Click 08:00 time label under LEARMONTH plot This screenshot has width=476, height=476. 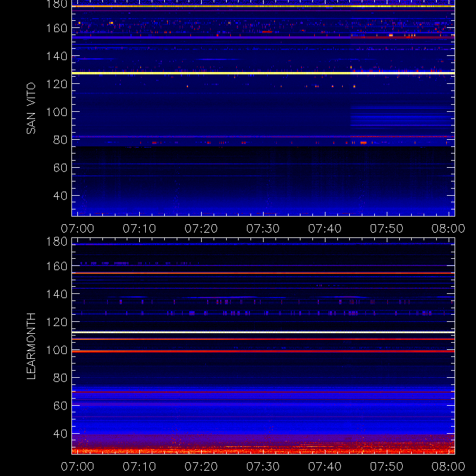(x=449, y=466)
